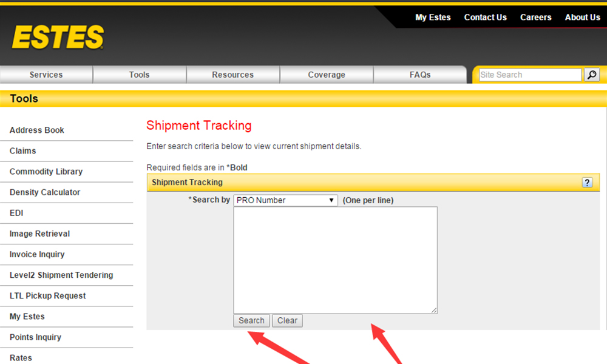This screenshot has height=364, width=607.
Task: Click the ESTES logo
Action: point(58,37)
